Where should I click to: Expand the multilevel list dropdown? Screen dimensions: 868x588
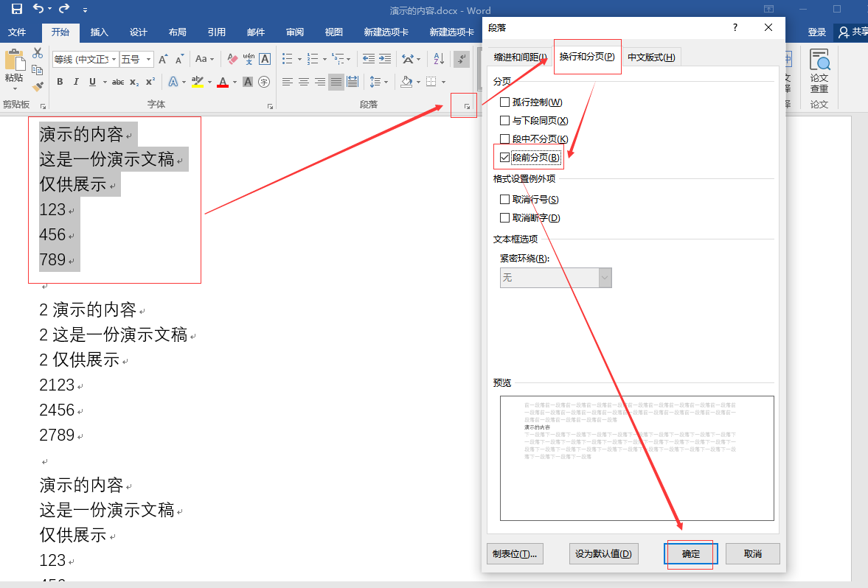[349, 59]
